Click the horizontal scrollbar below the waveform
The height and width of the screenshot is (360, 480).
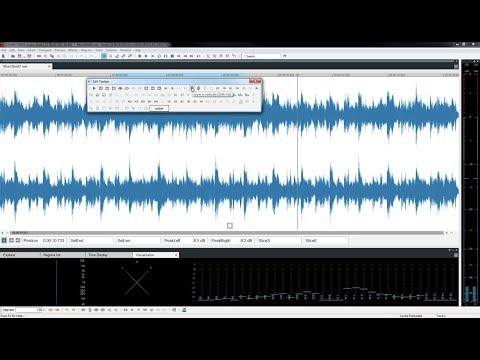pos(227,233)
